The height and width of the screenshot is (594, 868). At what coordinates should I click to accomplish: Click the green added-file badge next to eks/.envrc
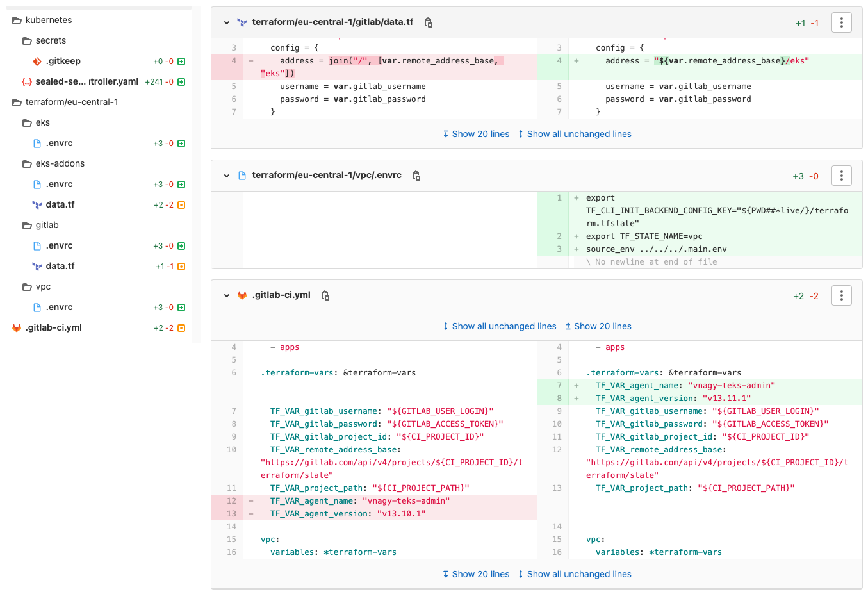(181, 143)
